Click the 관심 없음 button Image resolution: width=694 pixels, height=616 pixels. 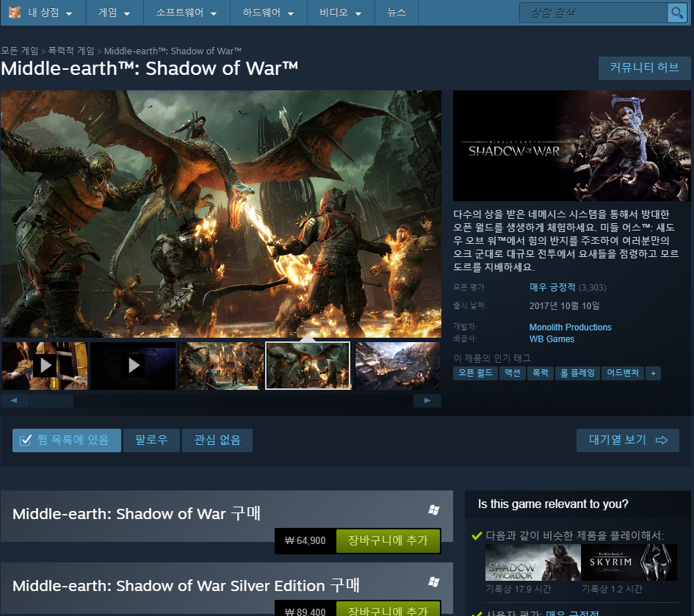(x=217, y=440)
